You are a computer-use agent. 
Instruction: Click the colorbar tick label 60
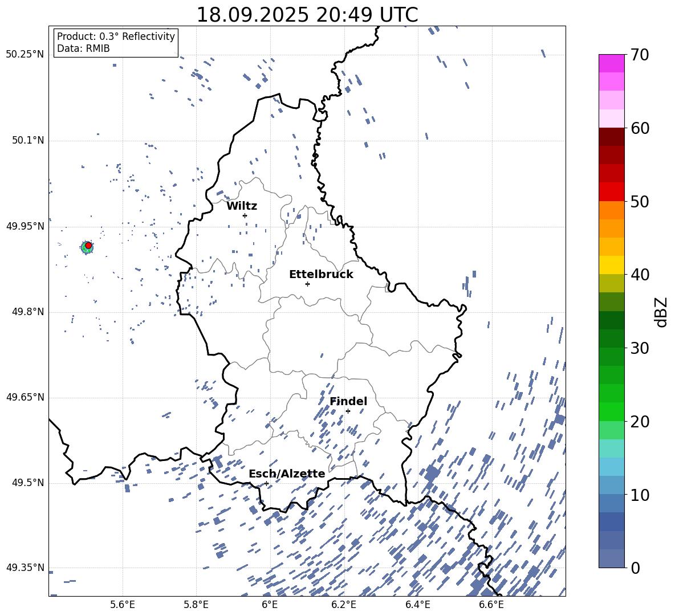pyautogui.click(x=640, y=128)
